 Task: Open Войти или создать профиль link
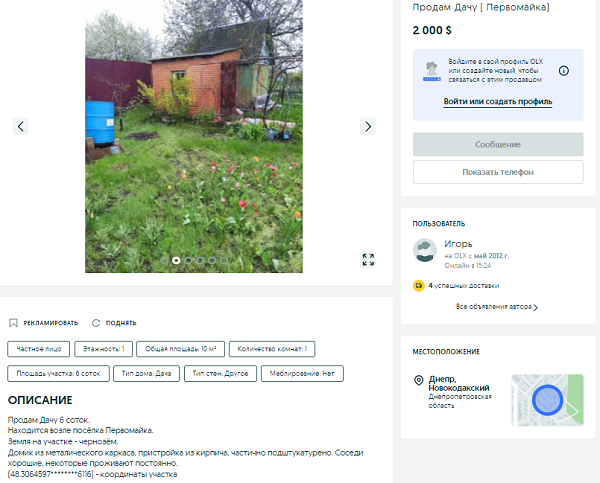497,101
